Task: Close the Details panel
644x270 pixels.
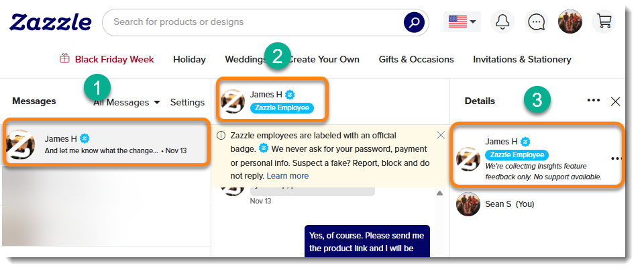Action: click(x=615, y=101)
